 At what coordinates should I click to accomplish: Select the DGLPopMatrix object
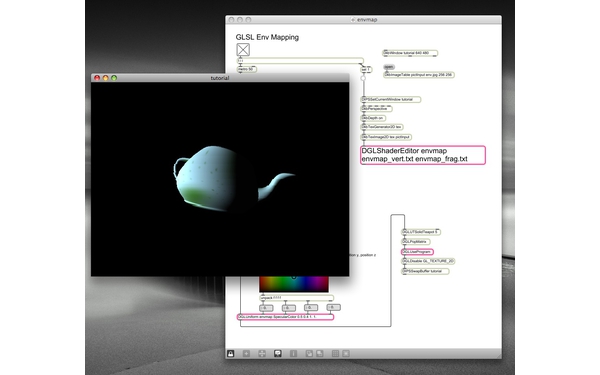416,242
